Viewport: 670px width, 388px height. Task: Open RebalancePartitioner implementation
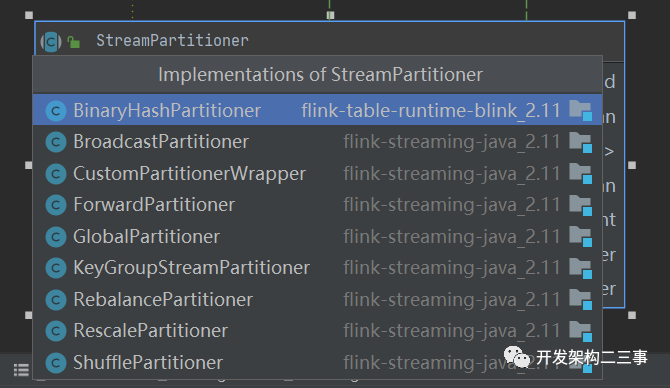click(317, 300)
